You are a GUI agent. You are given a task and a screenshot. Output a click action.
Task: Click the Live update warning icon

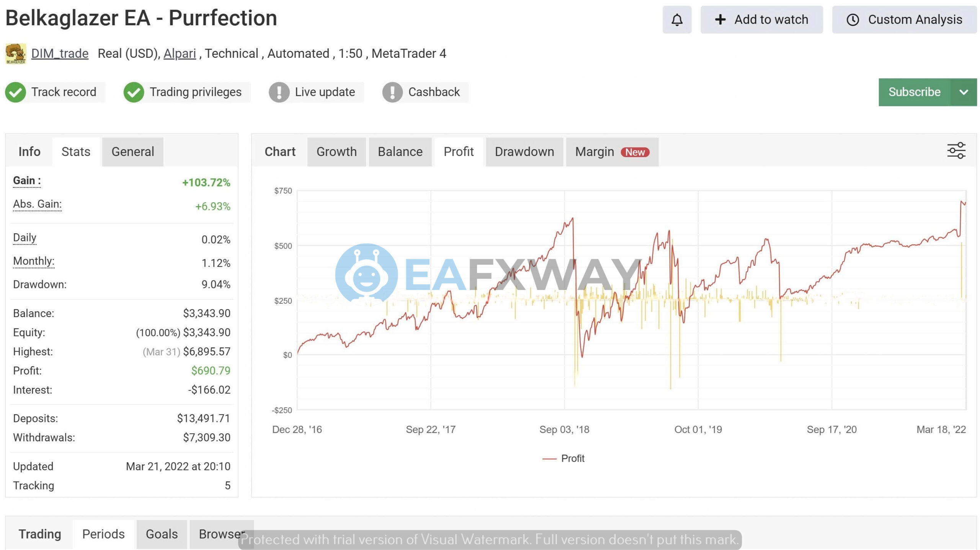pos(279,92)
